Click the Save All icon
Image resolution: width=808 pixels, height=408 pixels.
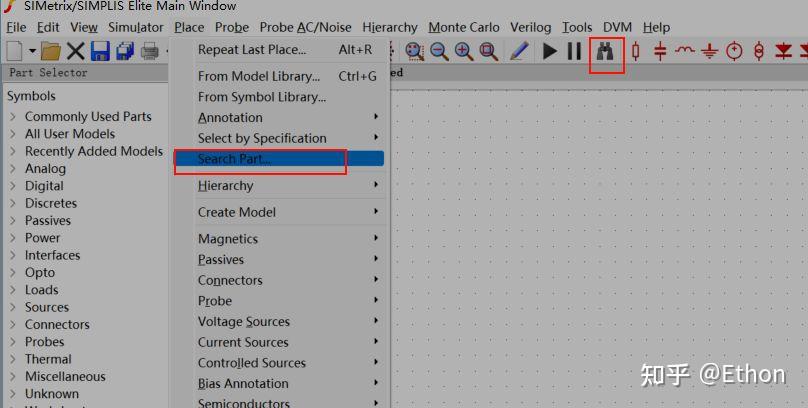125,51
